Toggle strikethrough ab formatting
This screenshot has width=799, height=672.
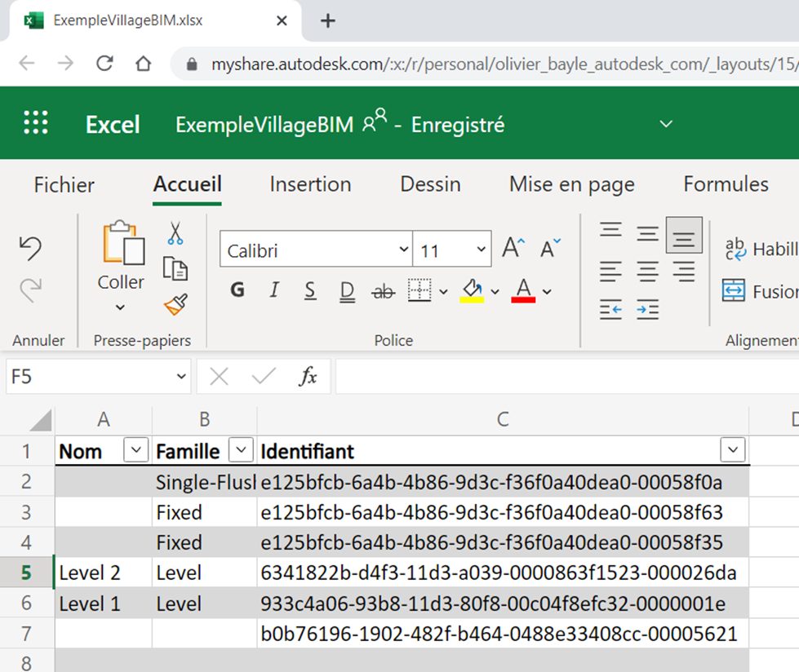(x=384, y=292)
